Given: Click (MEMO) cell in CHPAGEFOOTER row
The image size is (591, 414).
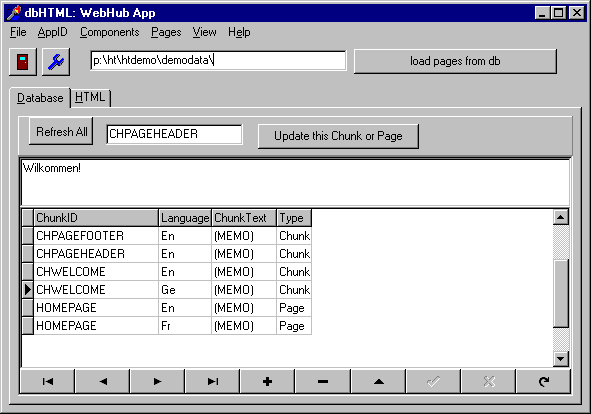Looking at the screenshot, I should click(x=244, y=236).
